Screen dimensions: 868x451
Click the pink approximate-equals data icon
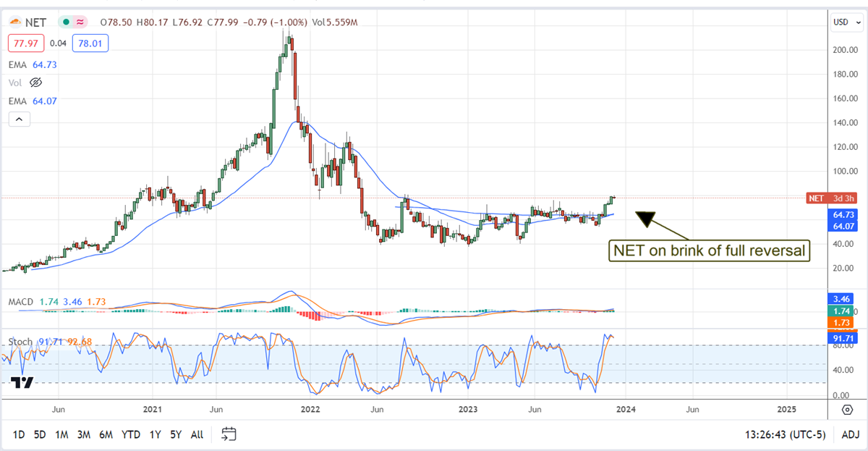[x=82, y=22]
